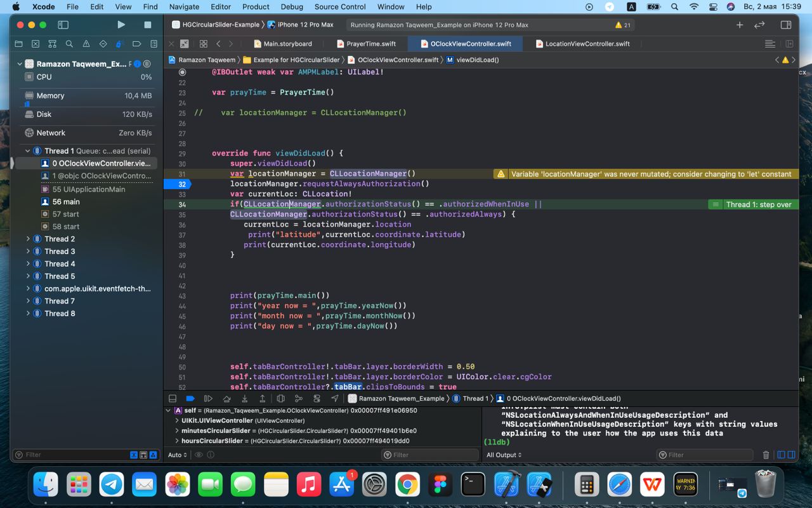Deactivate breakpoints in debug bar

pyautogui.click(x=190, y=398)
